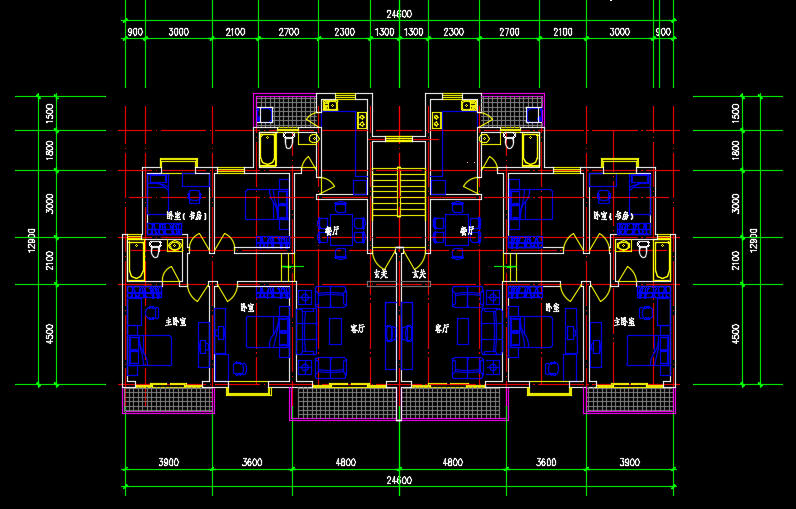
Task: Click the 3900 dimension under the right master bedroom
Action: (x=629, y=462)
